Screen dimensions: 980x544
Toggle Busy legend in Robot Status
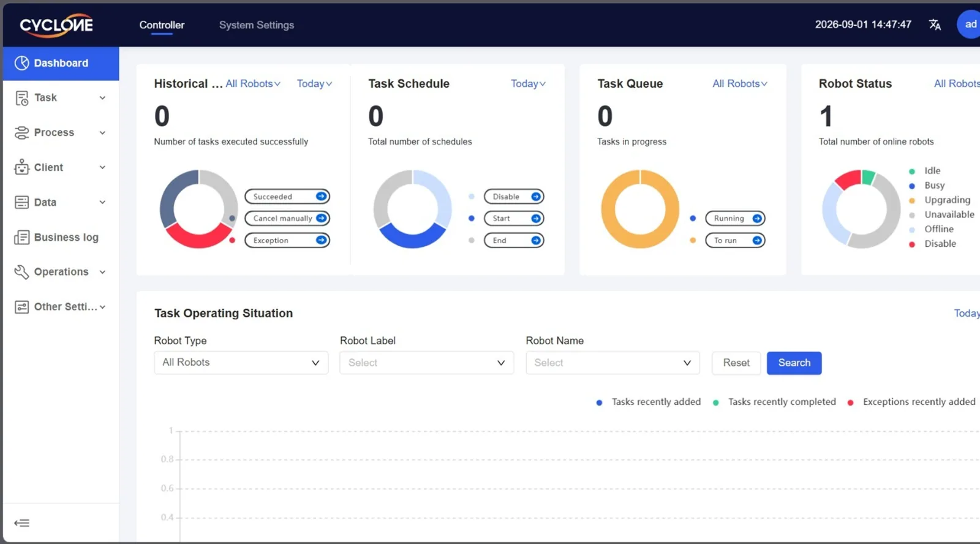927,186
